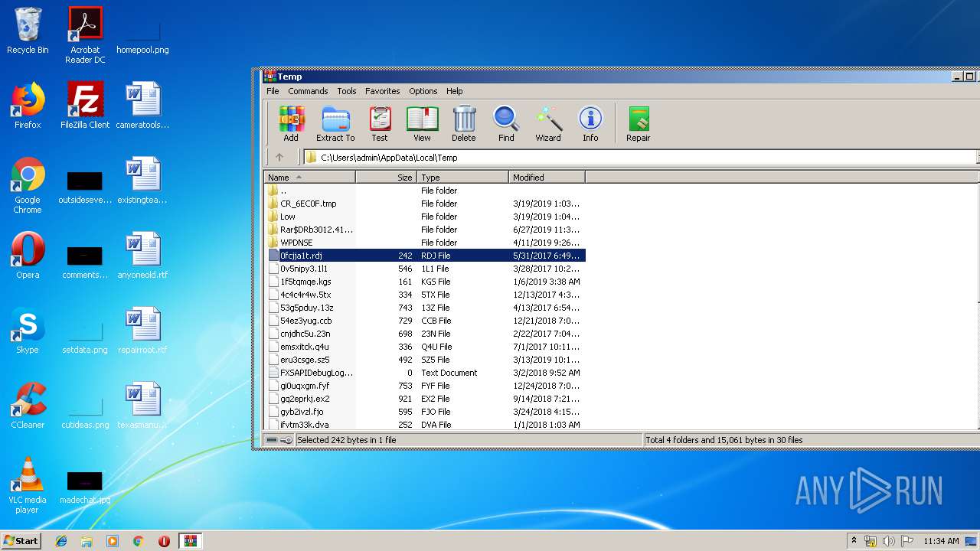Select file 0fcjja1t.rdj
980x551 pixels.
[425, 256]
